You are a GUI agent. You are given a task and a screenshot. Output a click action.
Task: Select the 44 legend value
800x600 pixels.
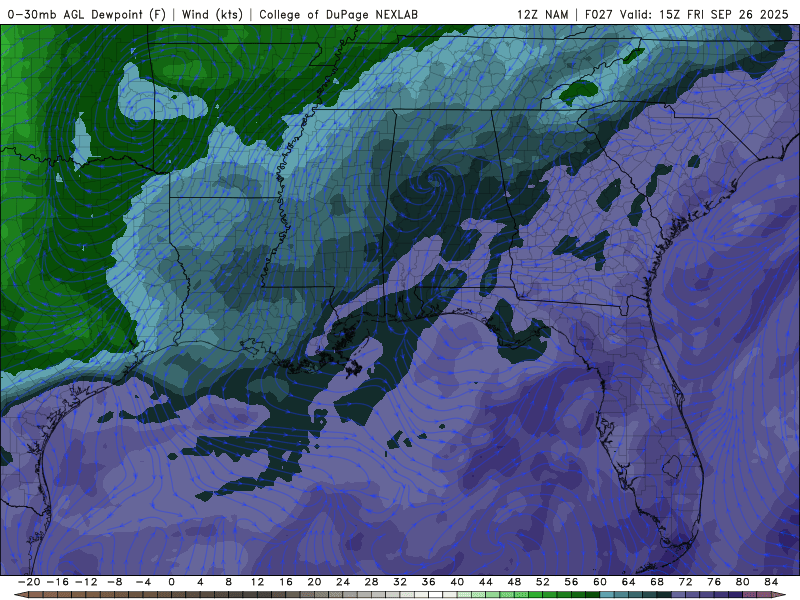(486, 582)
